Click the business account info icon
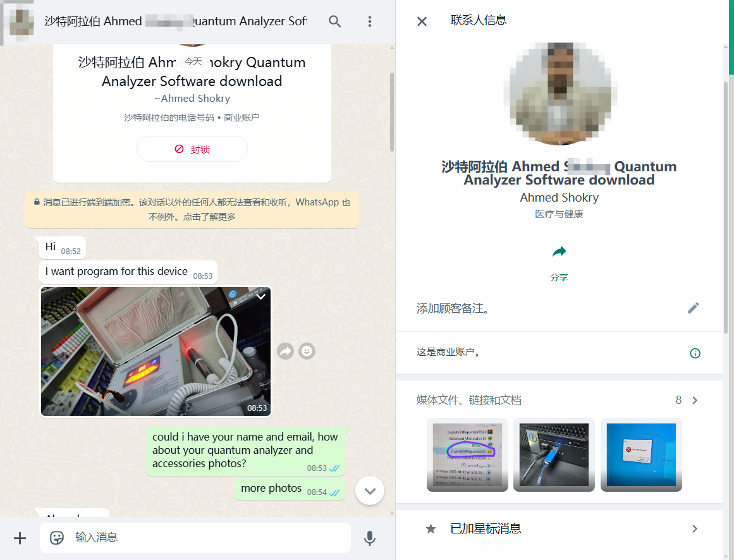Screen dimensions: 734x560 (695, 353)
